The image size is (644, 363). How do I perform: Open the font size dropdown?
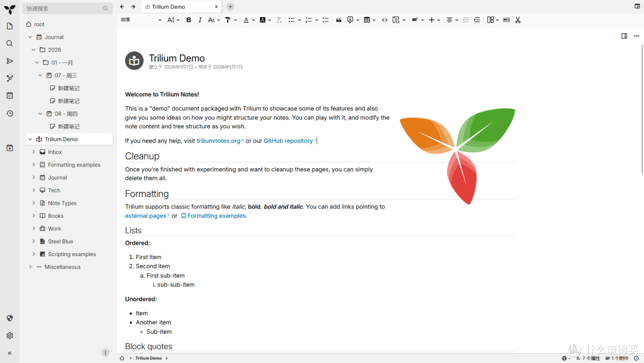pos(174,20)
